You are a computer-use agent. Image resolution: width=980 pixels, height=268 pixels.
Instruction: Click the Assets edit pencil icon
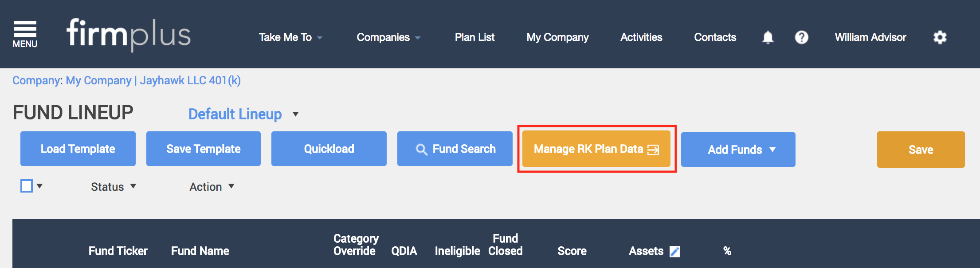click(x=675, y=252)
